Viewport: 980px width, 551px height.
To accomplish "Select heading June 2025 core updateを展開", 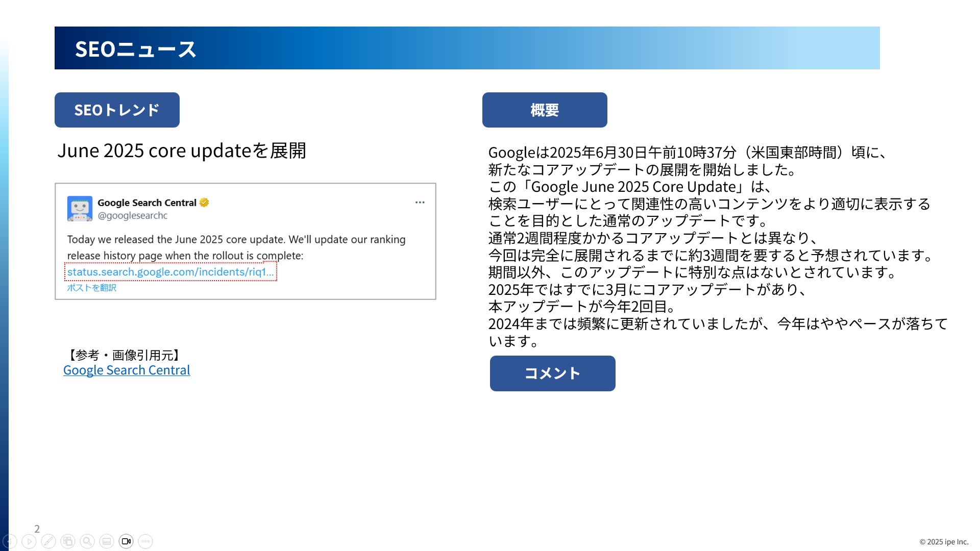I will tap(182, 151).
